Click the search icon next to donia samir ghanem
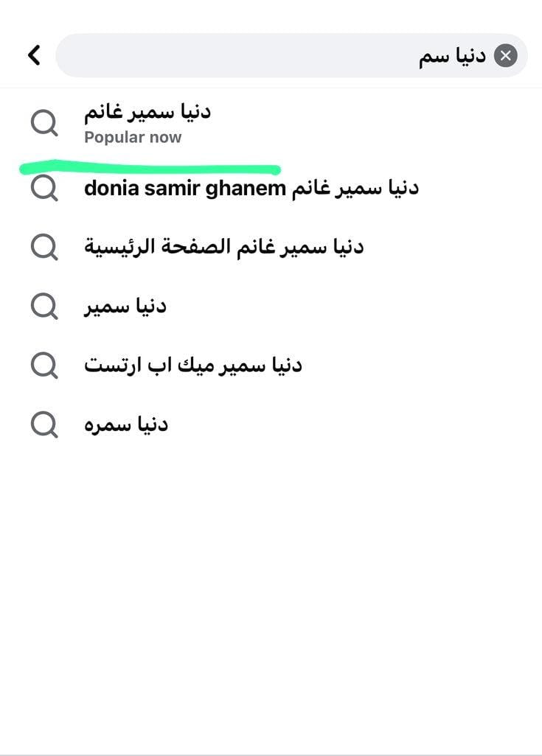The width and height of the screenshot is (542, 756). [x=44, y=189]
